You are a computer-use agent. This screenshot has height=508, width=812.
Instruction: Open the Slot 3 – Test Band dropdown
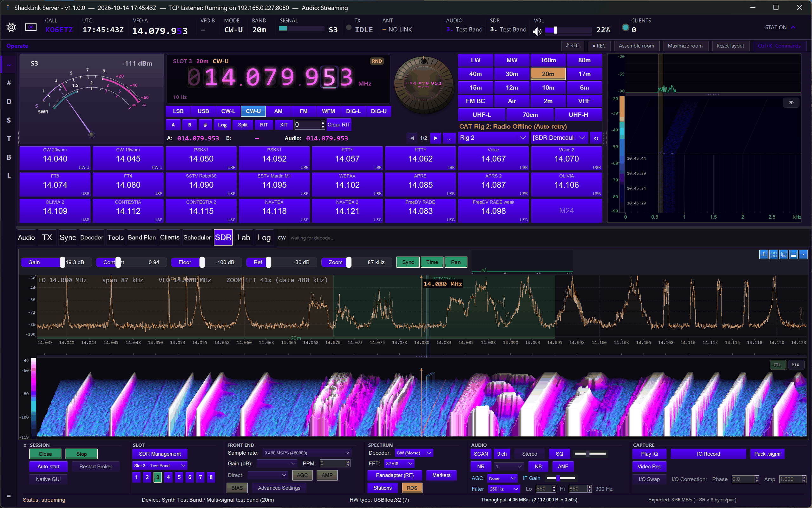160,466
